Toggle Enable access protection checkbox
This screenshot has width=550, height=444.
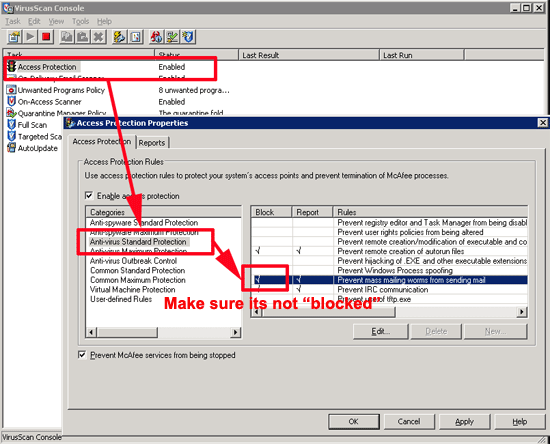click(89, 195)
